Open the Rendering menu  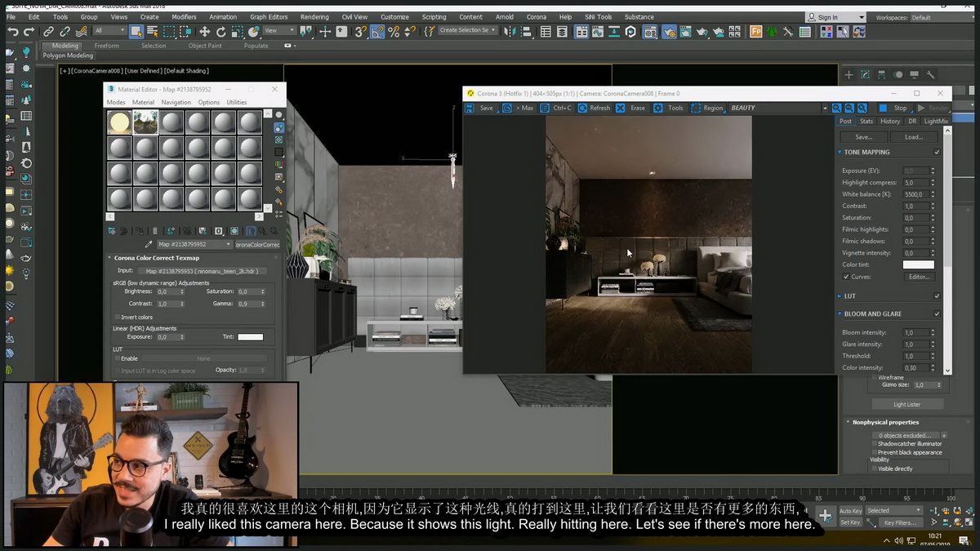[314, 16]
